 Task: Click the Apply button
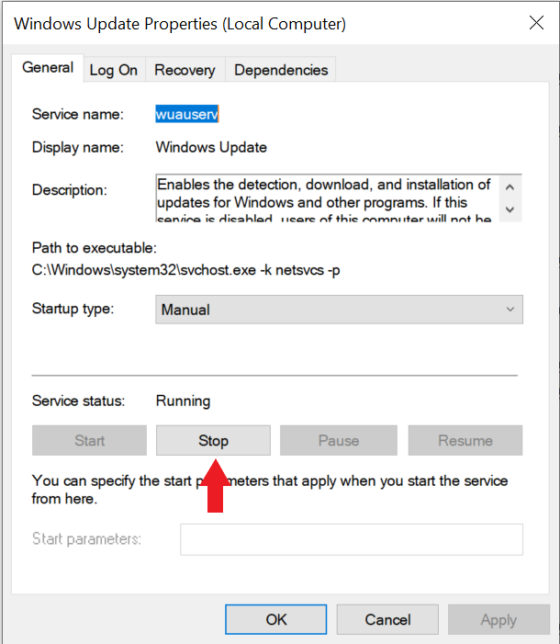tap(499, 619)
